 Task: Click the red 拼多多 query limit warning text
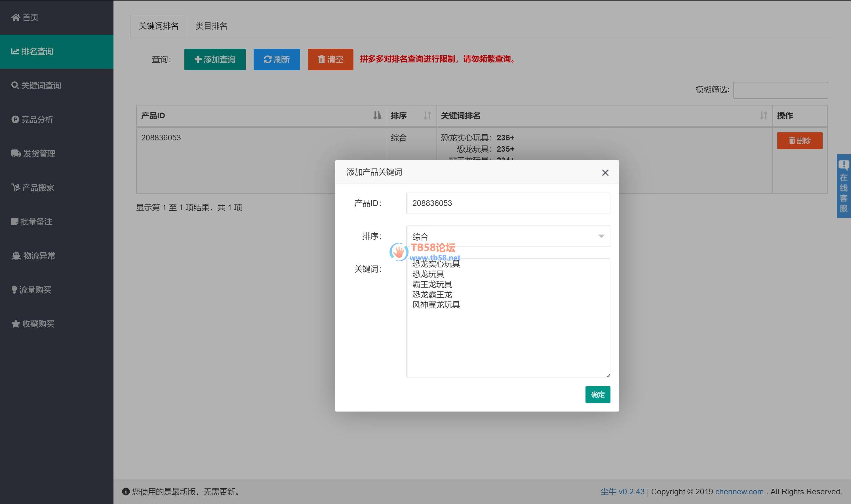click(438, 59)
